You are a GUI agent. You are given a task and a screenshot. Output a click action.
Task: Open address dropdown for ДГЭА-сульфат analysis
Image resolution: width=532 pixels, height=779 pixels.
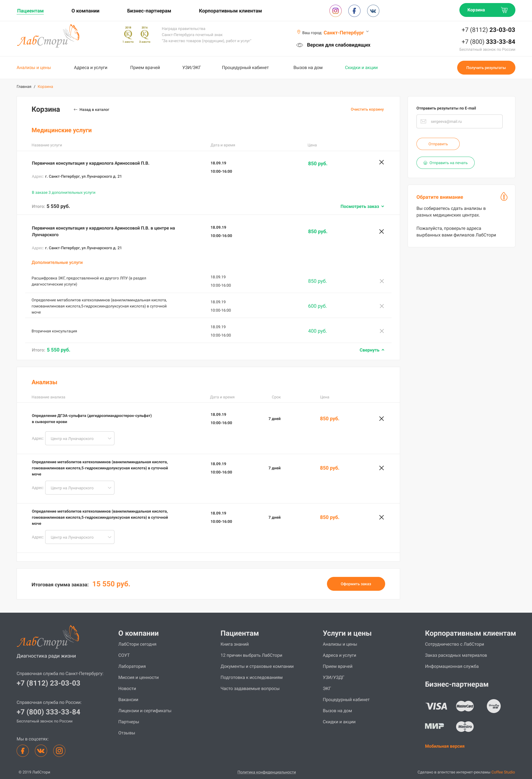tap(80, 439)
